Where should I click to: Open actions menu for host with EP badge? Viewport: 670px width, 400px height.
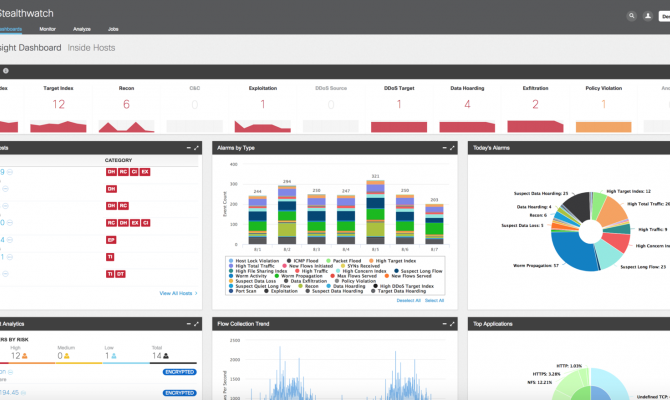[10, 240]
